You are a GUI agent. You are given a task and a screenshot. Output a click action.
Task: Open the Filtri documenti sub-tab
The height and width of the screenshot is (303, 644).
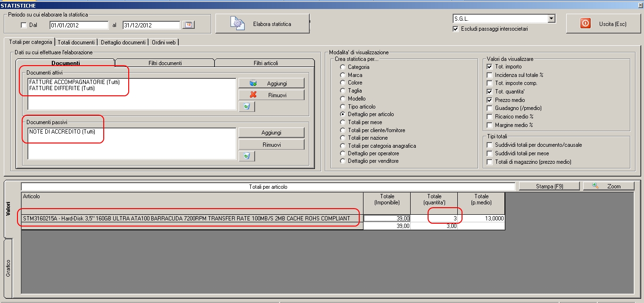point(165,63)
